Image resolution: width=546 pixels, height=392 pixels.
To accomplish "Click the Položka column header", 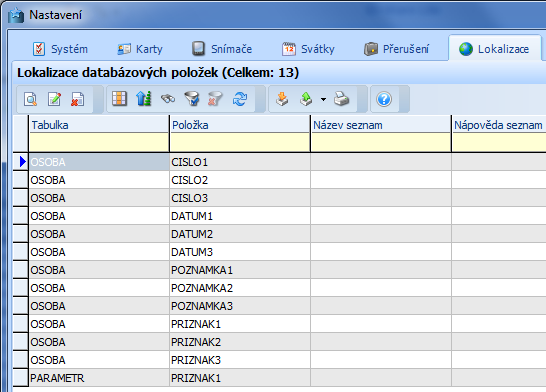I will [x=240, y=125].
